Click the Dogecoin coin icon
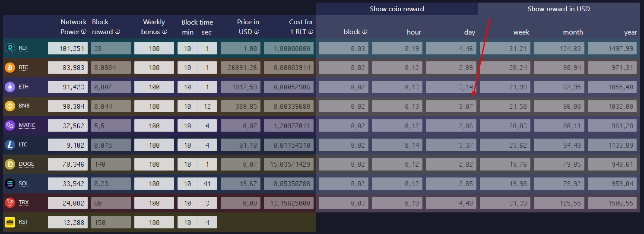This screenshot has height=234, width=644. point(10,164)
